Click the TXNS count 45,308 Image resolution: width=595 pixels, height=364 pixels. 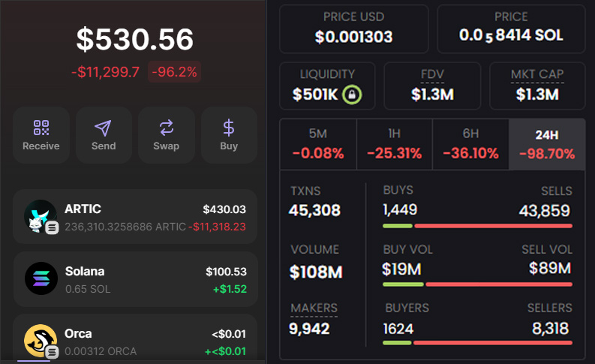coord(314,210)
